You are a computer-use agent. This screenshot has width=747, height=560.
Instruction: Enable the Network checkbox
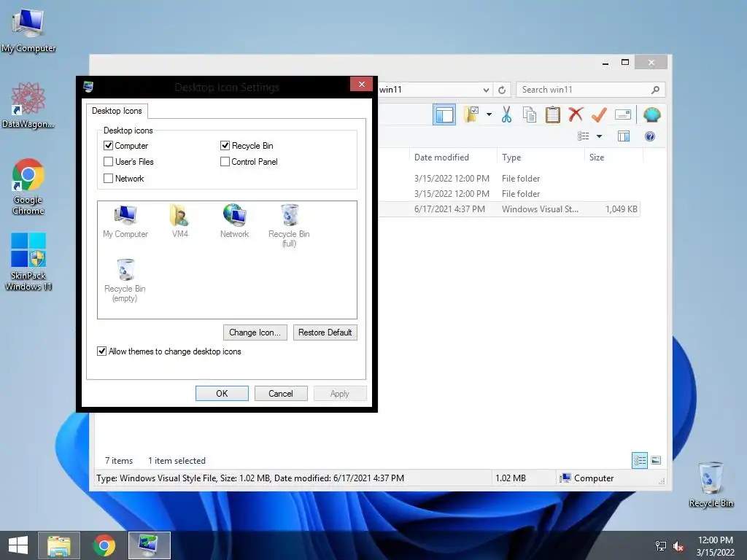108,179
